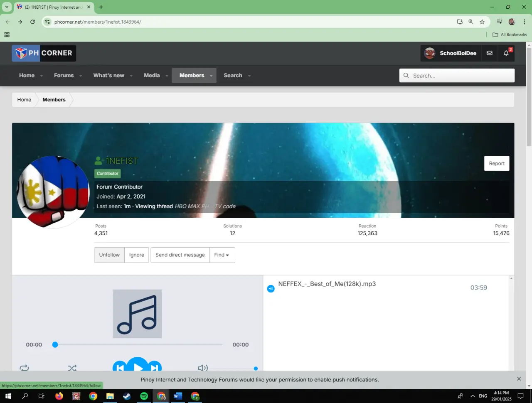Focus the site Search input field
Screen dimensions: 532x403
457,76
